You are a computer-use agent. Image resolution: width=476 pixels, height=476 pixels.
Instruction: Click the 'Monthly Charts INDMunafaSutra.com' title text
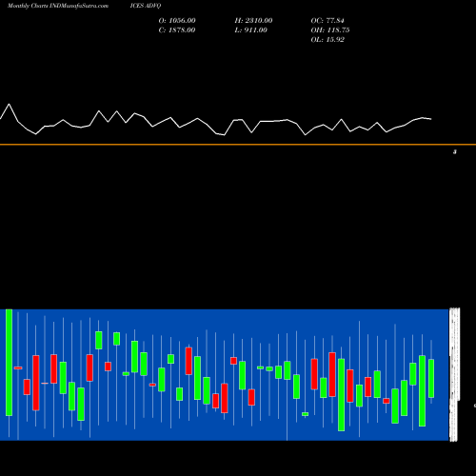click(x=58, y=6)
